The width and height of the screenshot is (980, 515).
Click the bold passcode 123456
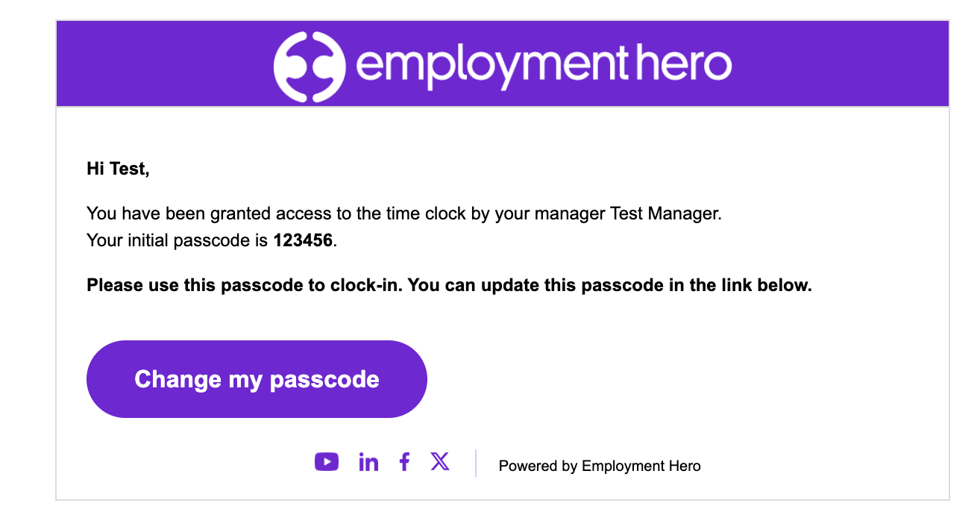304,241
